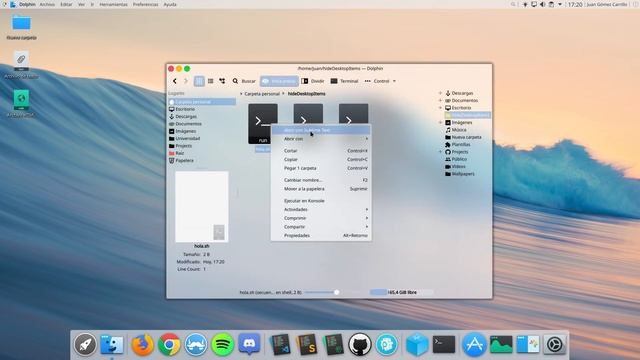Viewport: 640px width, 360px height.
Task: Expand the Compartir submenu
Action: point(321,227)
